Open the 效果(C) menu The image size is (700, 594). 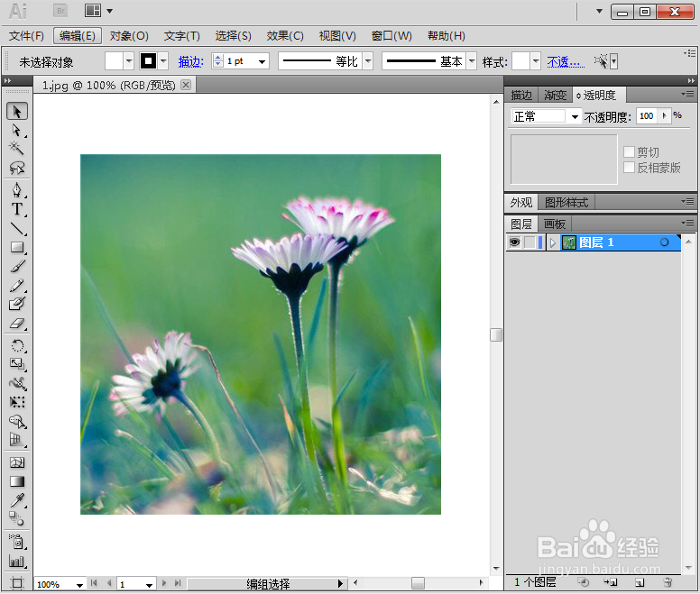(285, 36)
